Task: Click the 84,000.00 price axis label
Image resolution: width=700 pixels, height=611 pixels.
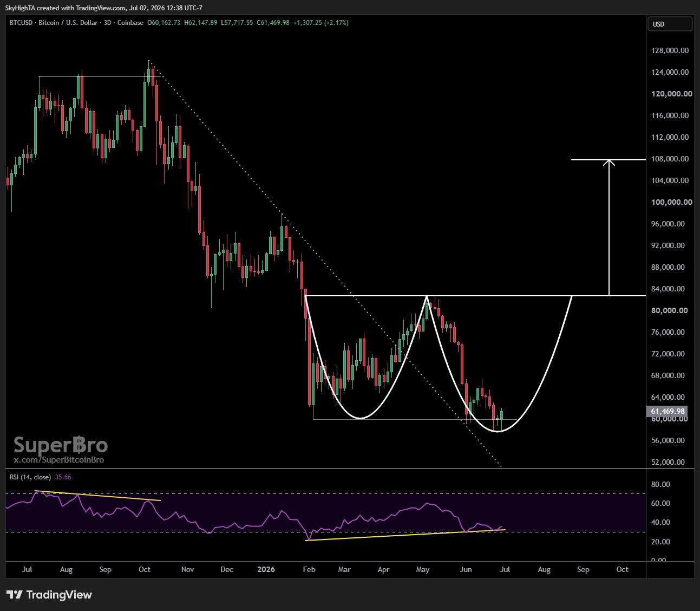Action: coord(668,289)
